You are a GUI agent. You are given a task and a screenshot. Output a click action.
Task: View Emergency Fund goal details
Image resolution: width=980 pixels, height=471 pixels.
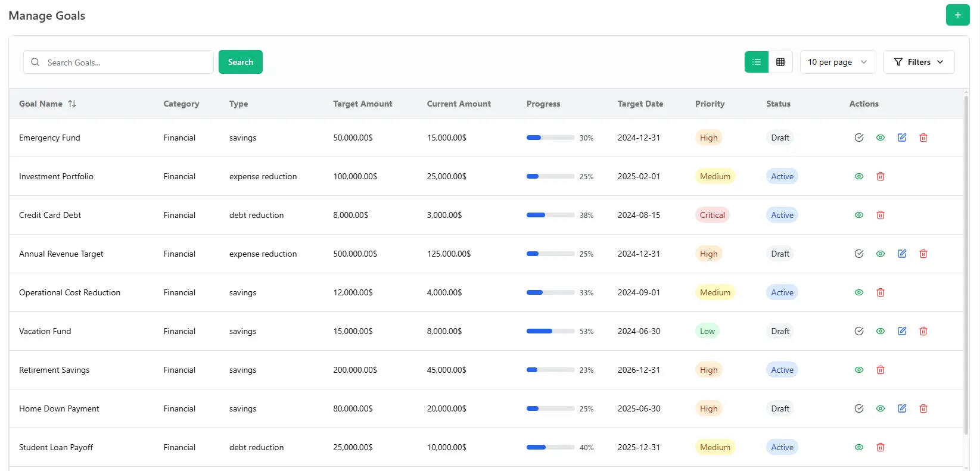(881, 138)
